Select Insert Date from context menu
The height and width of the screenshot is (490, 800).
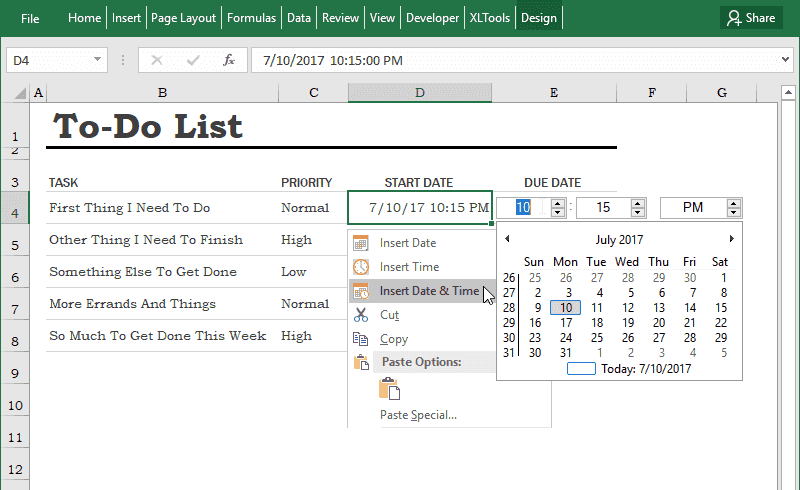coord(422,243)
